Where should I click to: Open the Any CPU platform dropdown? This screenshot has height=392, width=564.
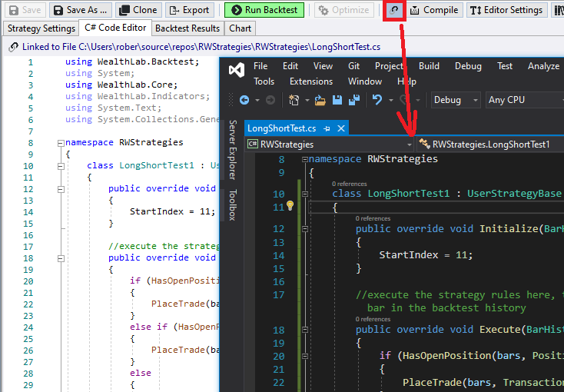tap(525, 100)
